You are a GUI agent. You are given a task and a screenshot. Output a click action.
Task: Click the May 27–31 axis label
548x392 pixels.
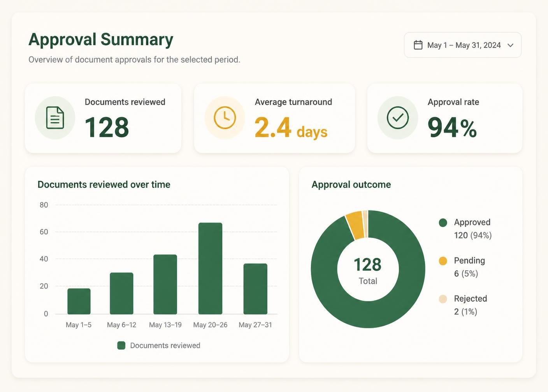[255, 325]
